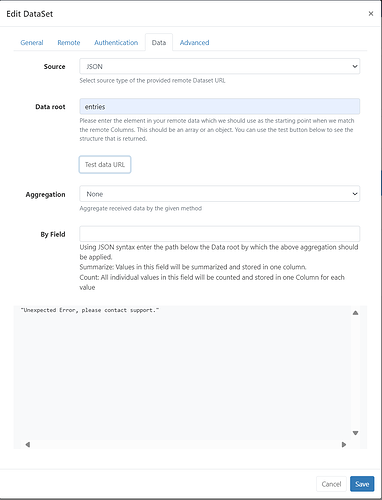Image resolution: width=382 pixels, height=500 pixels.
Task: Click the Unexpected Error message text
Action: [x=90, y=310]
